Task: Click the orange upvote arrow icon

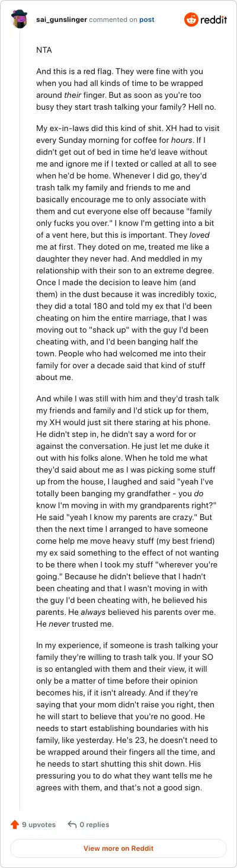Action: (x=15, y=824)
